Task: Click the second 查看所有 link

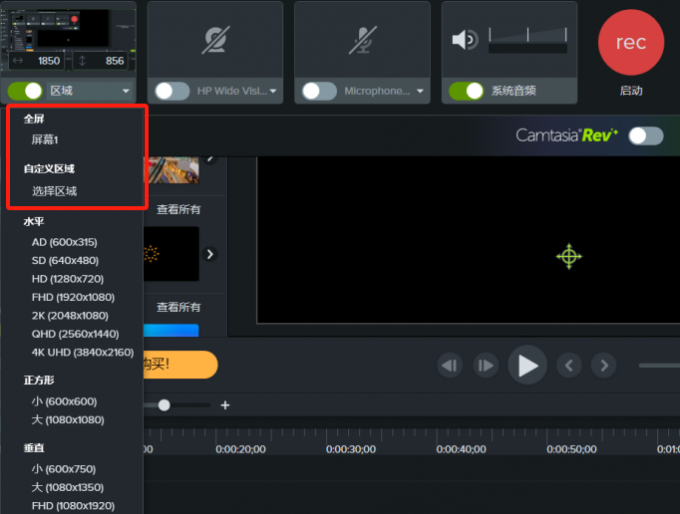Action: [x=179, y=308]
